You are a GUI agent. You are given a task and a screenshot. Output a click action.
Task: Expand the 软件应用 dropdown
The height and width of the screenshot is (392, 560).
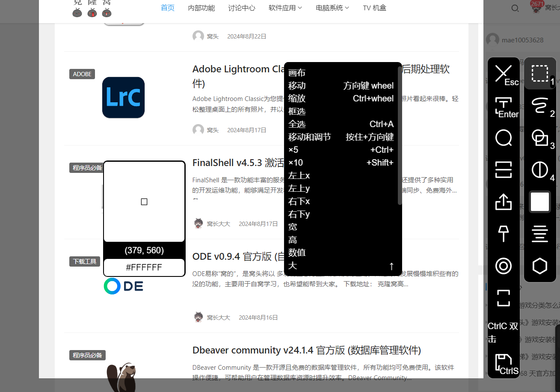[285, 8]
